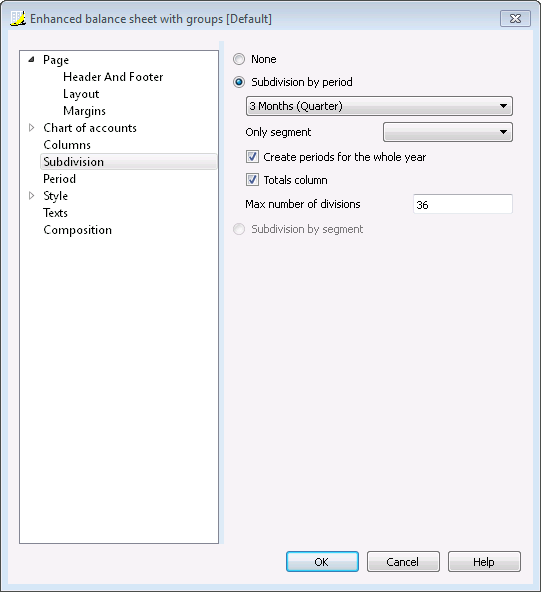Click the Banana accounting icon in title bar

[18, 18]
